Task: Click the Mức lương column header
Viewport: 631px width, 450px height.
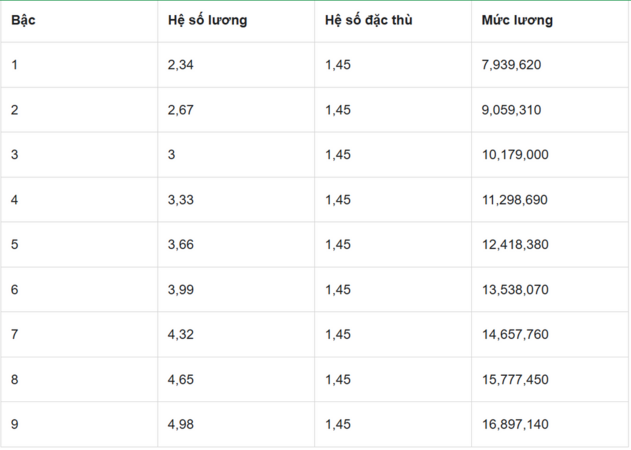Action: click(x=517, y=20)
